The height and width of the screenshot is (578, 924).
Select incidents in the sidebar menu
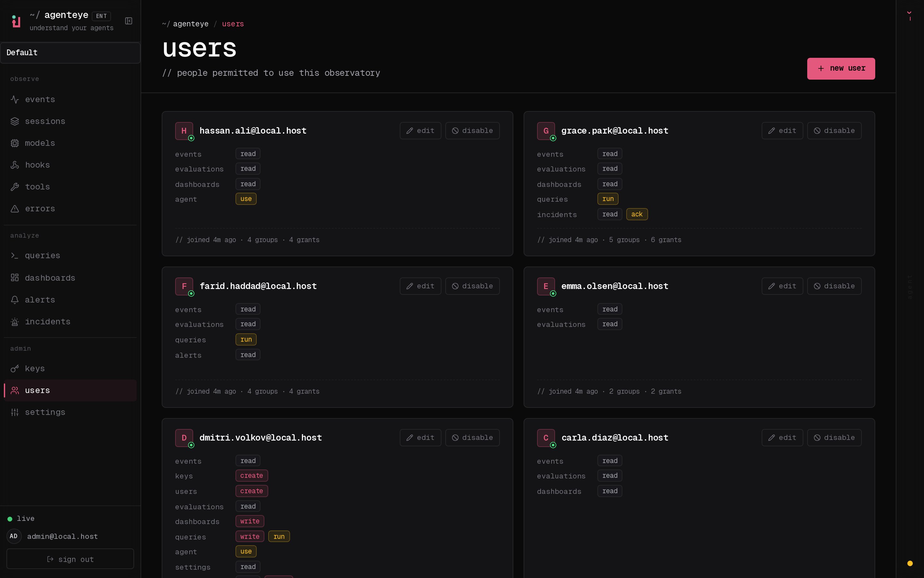(70, 321)
